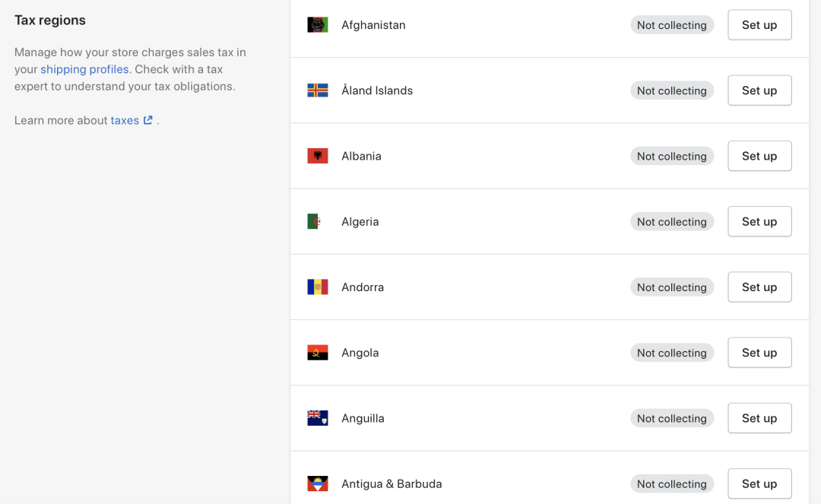Click the Andorra flag icon
The width and height of the screenshot is (821, 504).
click(x=317, y=287)
